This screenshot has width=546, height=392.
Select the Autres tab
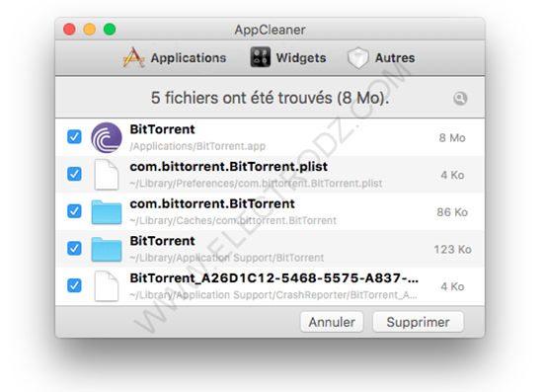381,58
